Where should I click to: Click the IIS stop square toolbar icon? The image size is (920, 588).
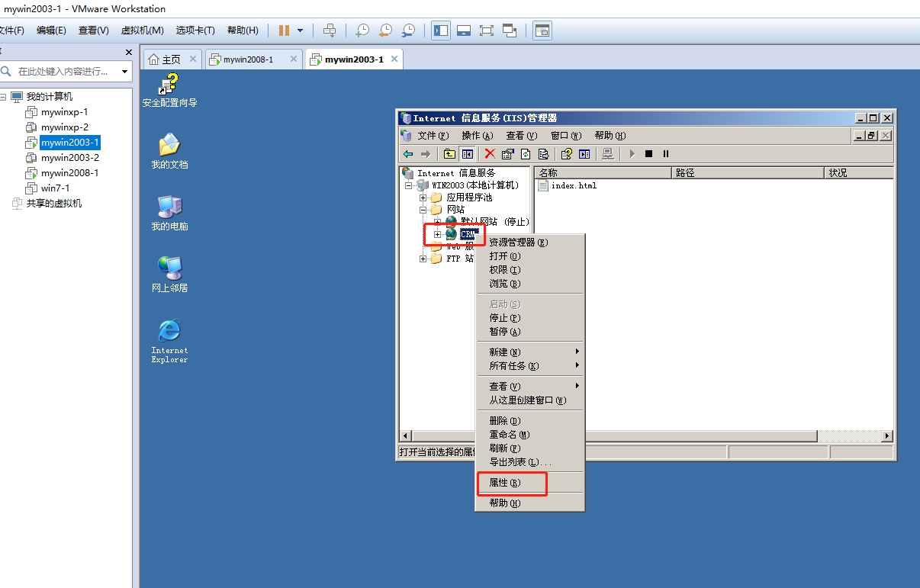tap(648, 154)
